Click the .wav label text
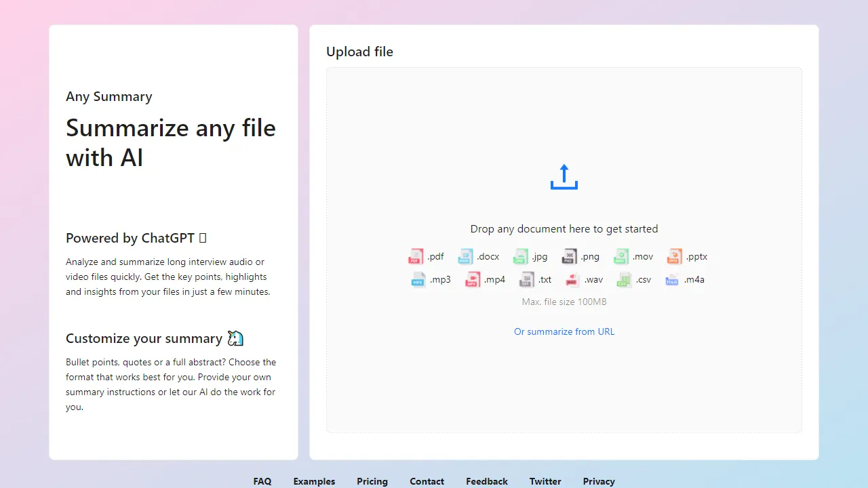This screenshot has width=868, height=488. click(593, 279)
